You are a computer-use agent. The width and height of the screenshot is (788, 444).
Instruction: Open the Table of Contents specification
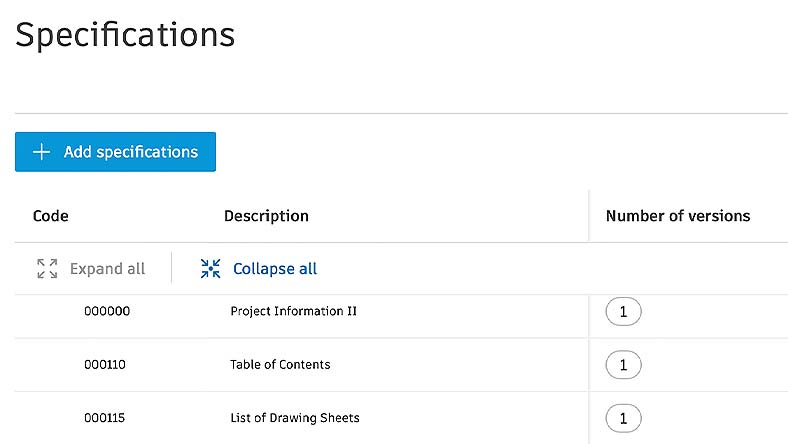click(x=280, y=365)
